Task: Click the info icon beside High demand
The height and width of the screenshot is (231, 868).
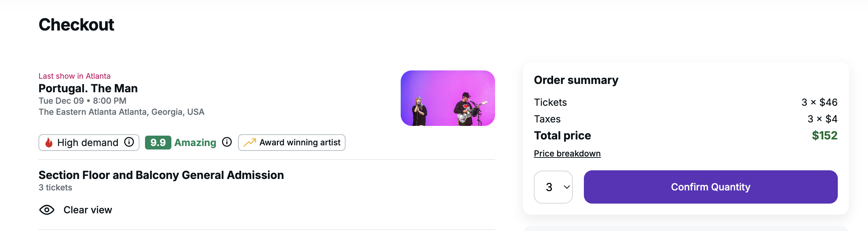Action: 129,142
